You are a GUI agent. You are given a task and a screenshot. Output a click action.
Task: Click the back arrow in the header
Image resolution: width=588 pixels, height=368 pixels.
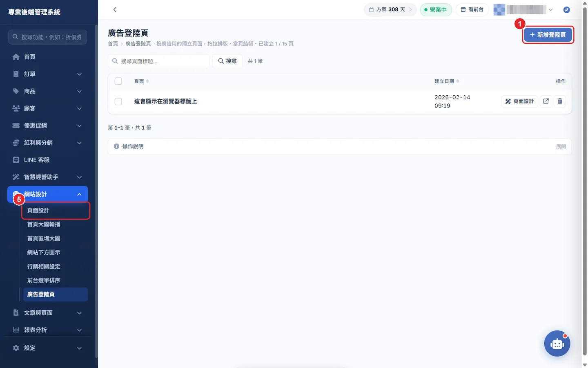115,9
